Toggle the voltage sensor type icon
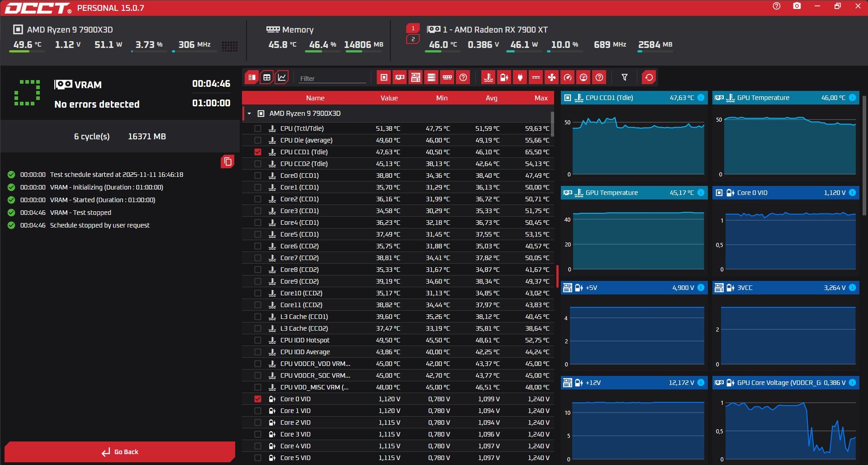The width and height of the screenshot is (868, 465). pos(504,77)
